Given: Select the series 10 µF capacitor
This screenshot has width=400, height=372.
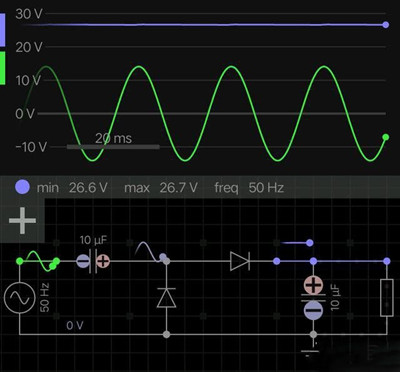Looking at the screenshot, I should pyautogui.click(x=93, y=261).
